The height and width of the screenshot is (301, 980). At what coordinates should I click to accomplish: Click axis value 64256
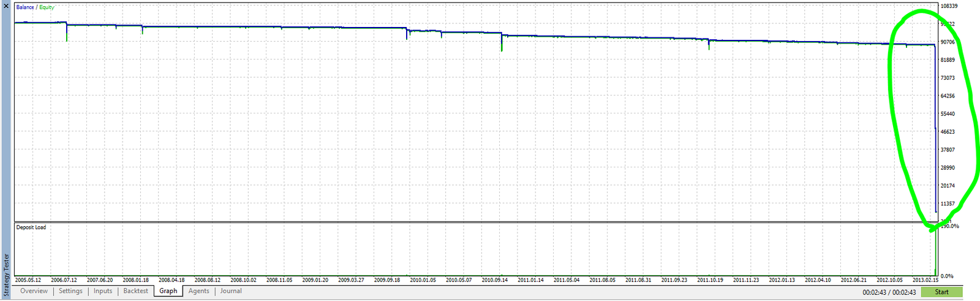pyautogui.click(x=948, y=96)
